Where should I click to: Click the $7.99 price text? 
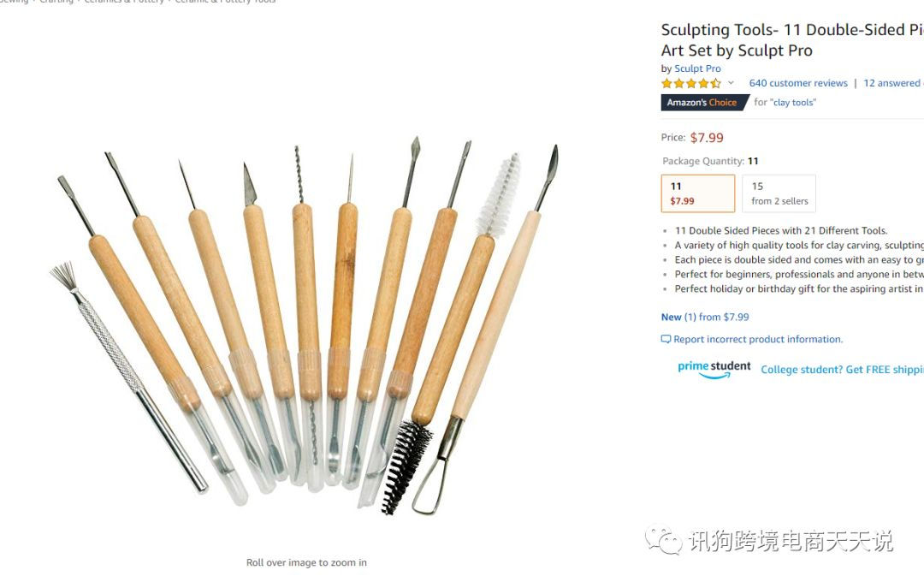[x=707, y=138]
